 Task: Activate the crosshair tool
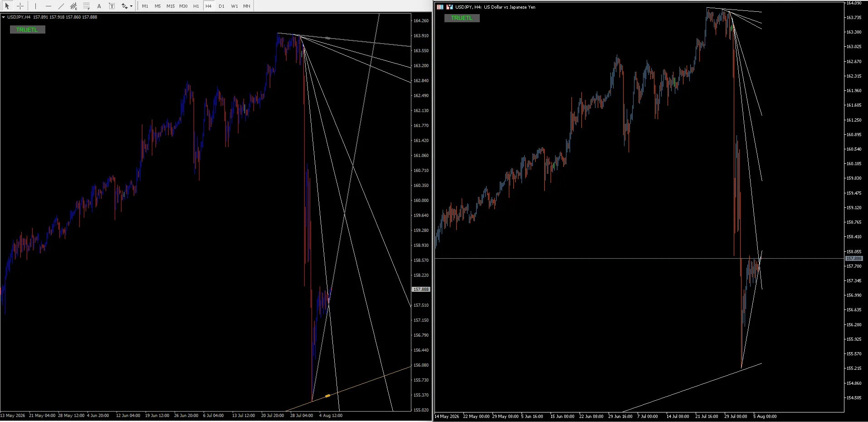pos(20,6)
